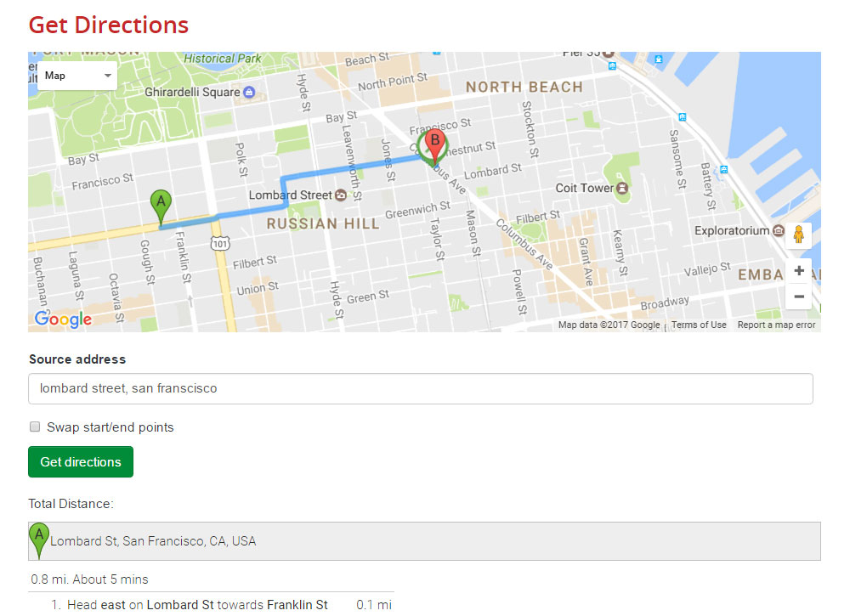Select the Coit Tower attraction icon
This screenshot has height=616, width=850.
click(x=621, y=188)
